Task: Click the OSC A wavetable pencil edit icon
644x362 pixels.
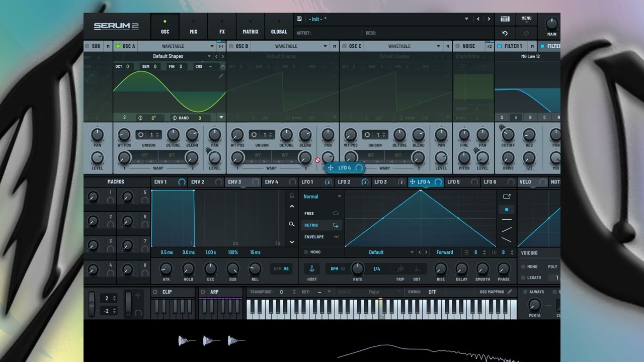Action: 221,76
